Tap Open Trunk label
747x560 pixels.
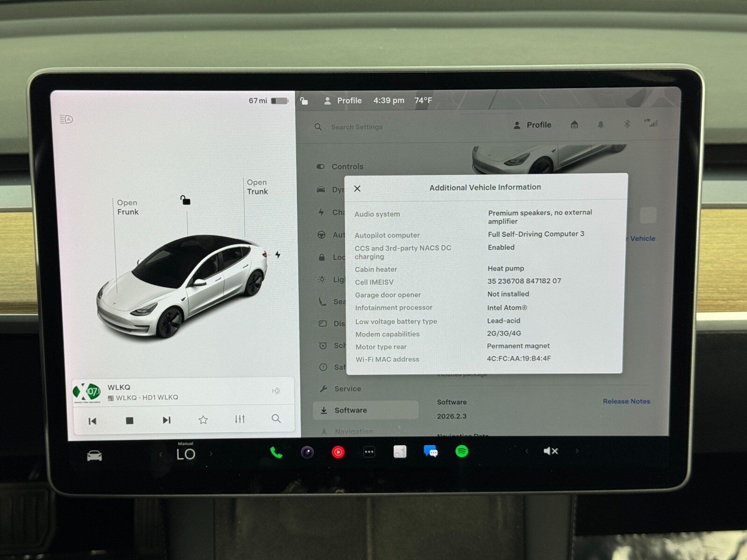tap(257, 187)
